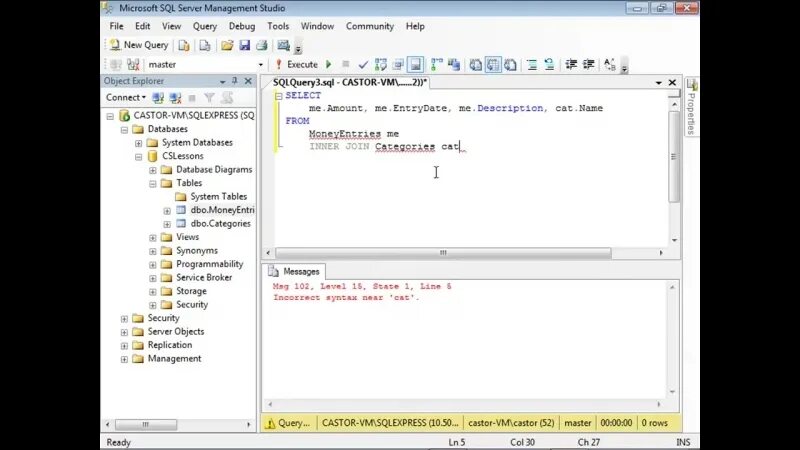Expand the Database Diagrams folder
This screenshot has width=800, height=450.
[153, 170]
